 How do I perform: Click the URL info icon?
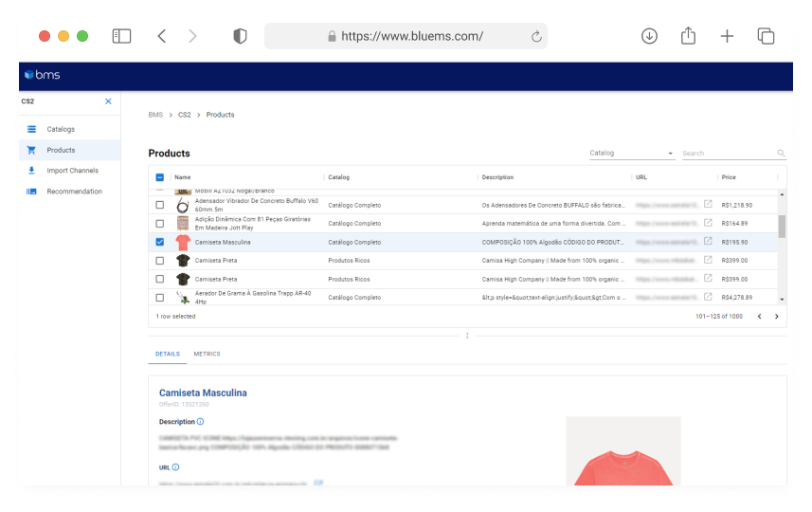175,466
